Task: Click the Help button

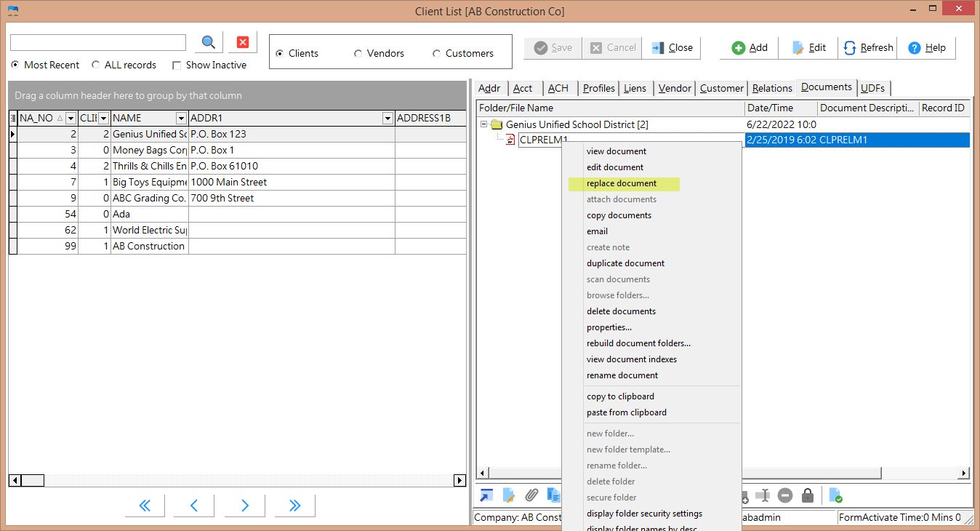Action: pos(927,48)
